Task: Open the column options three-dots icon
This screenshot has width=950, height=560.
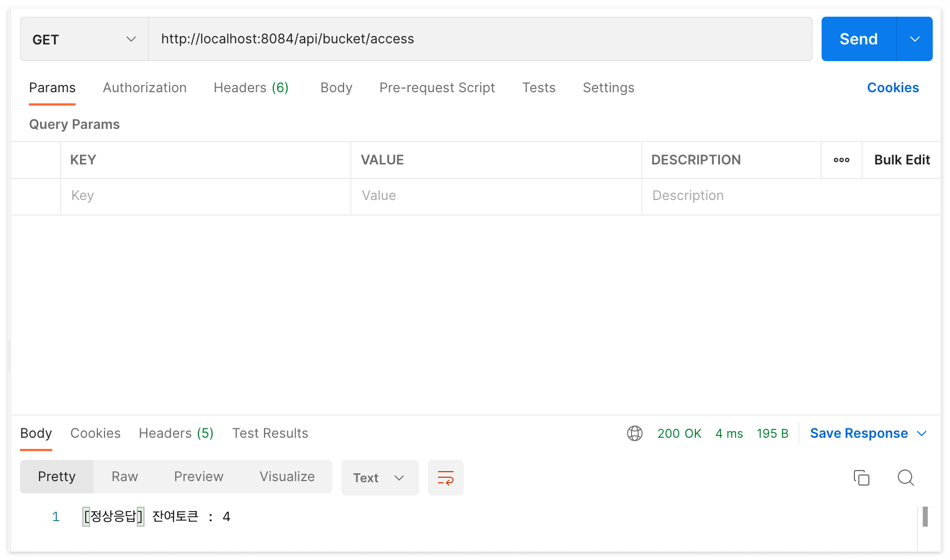Action: pyautogui.click(x=842, y=160)
